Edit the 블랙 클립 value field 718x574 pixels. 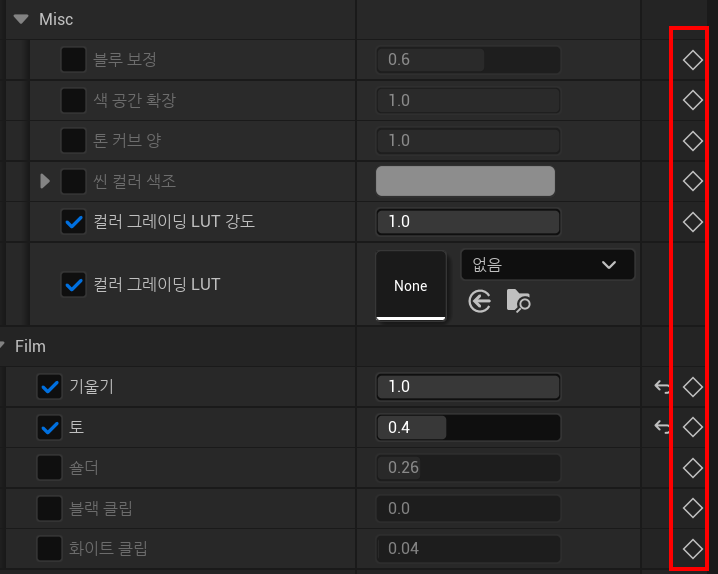click(x=468, y=508)
